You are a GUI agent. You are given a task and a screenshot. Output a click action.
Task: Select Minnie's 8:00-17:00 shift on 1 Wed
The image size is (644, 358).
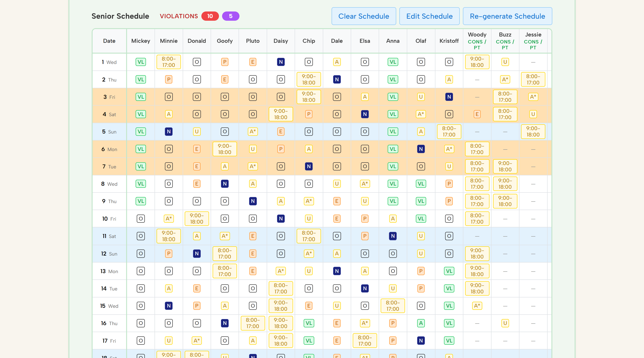coord(168,62)
